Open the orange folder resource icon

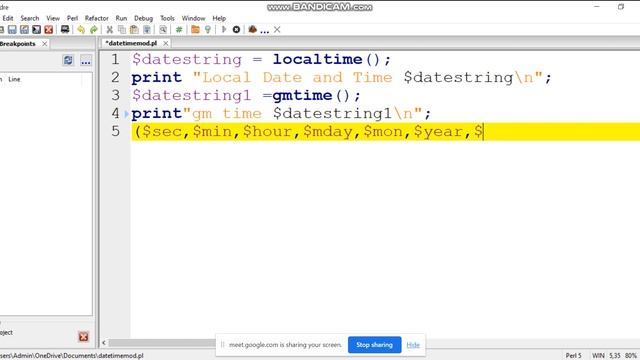195,29
